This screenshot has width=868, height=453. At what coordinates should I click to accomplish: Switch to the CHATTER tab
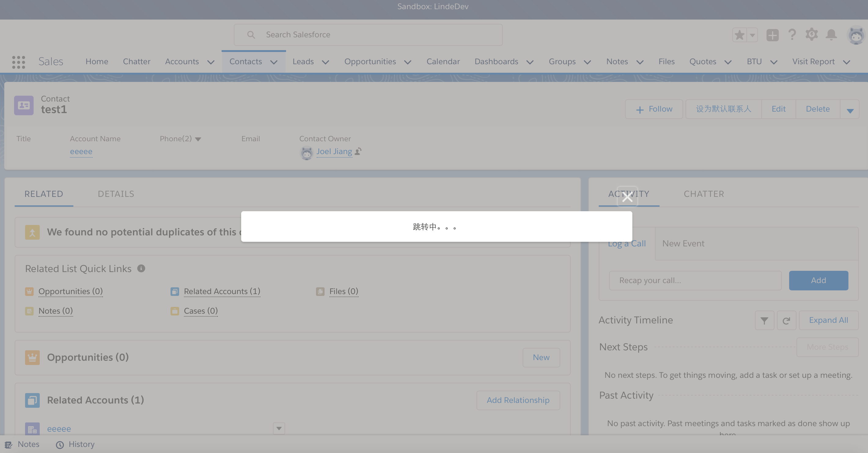tap(704, 194)
